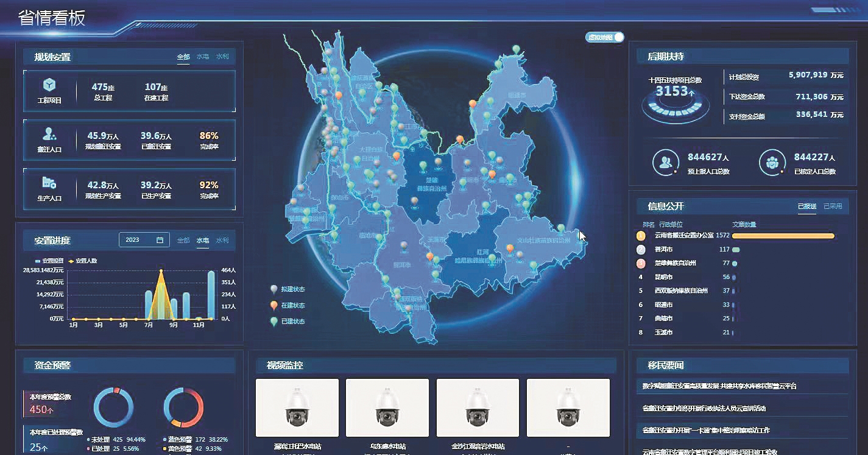Image resolution: width=868 pixels, height=455 pixels.
Task: Open the 澜沧江托巴水电站 camera thumbnail
Action: point(297,407)
